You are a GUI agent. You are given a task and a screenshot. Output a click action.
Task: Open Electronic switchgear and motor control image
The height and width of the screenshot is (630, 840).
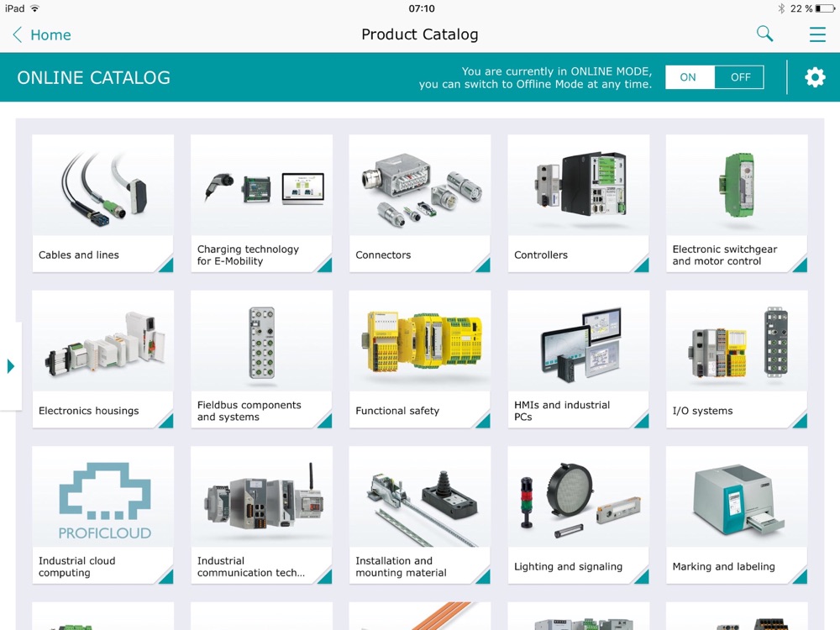tap(737, 185)
